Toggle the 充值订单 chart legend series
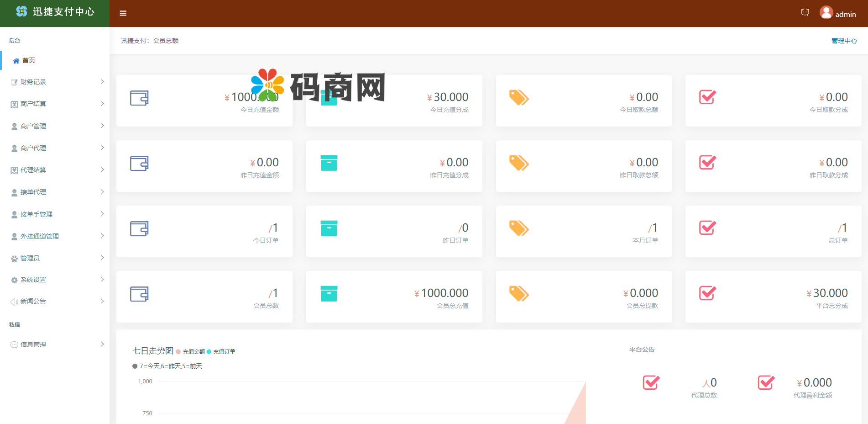This screenshot has height=424, width=868. [x=221, y=352]
